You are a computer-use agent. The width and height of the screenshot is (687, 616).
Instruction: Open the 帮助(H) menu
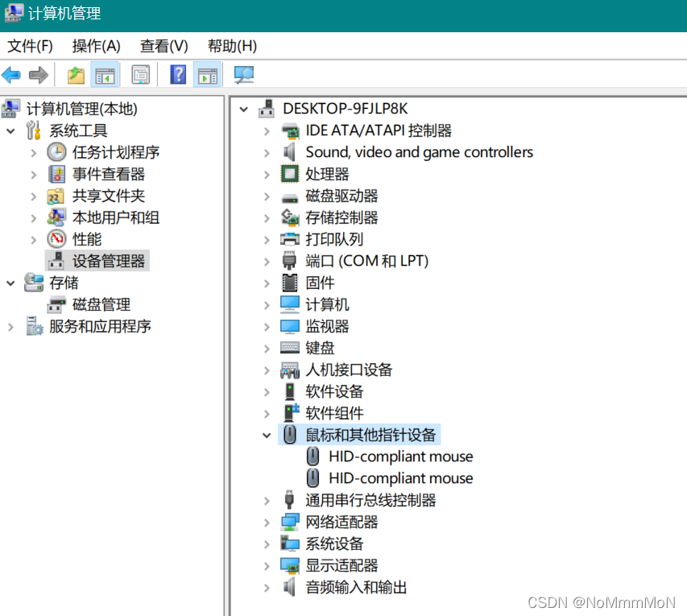232,46
